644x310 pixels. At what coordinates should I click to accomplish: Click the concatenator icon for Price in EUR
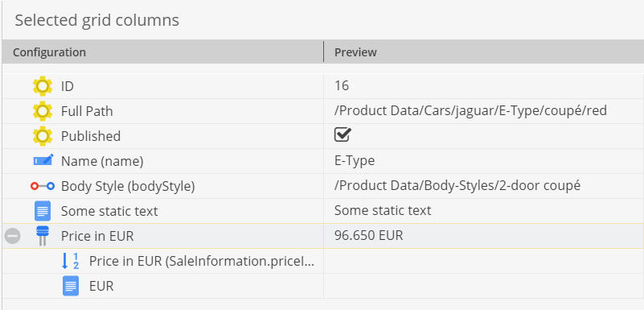(43, 236)
